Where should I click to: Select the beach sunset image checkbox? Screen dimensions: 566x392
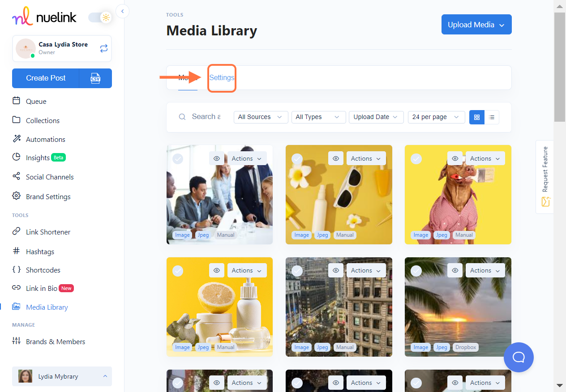point(416,271)
